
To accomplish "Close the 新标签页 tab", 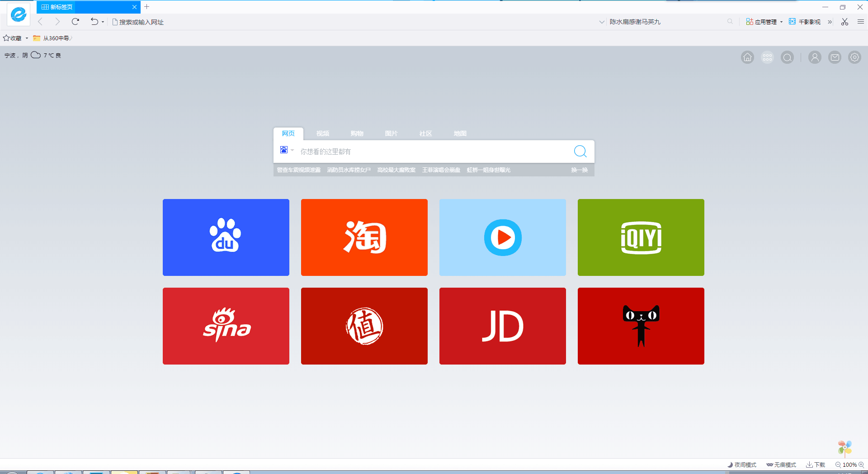I will pos(134,7).
